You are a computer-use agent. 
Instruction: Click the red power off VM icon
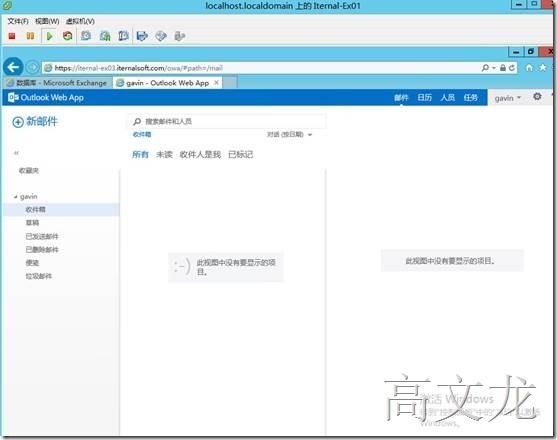pos(12,36)
